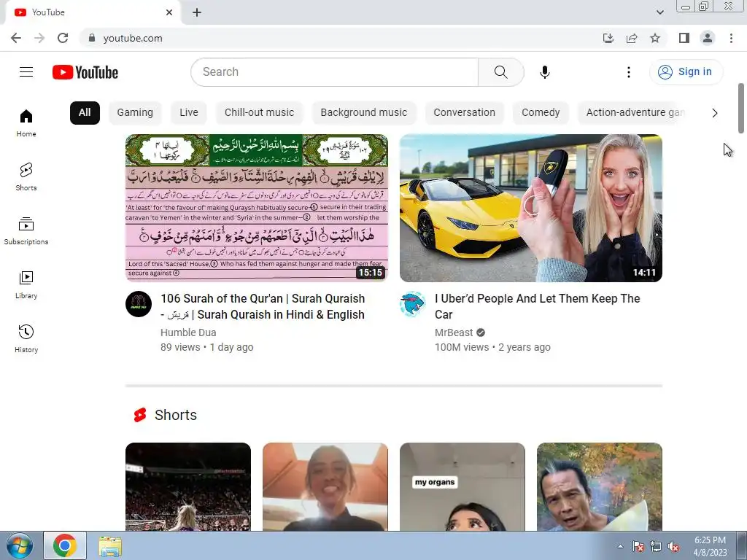The height and width of the screenshot is (560, 747).
Task: Play the Surah Quraish video thumbnail
Action: 257,208
